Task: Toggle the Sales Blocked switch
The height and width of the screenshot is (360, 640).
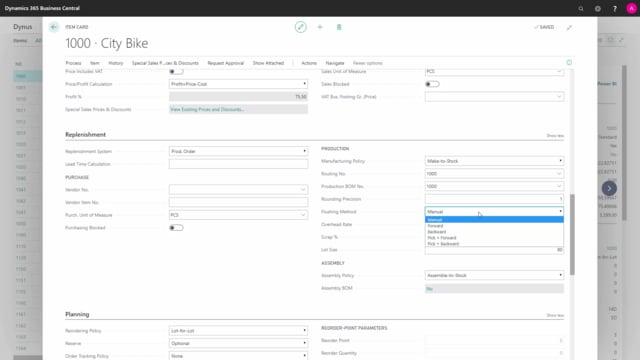Action: click(x=432, y=84)
